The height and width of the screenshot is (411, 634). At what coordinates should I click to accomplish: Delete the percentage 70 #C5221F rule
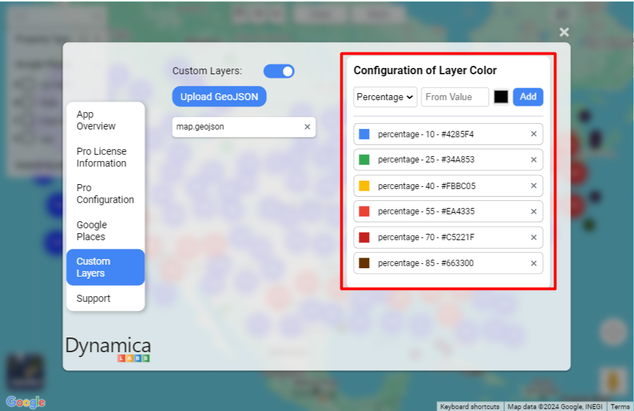(x=534, y=237)
